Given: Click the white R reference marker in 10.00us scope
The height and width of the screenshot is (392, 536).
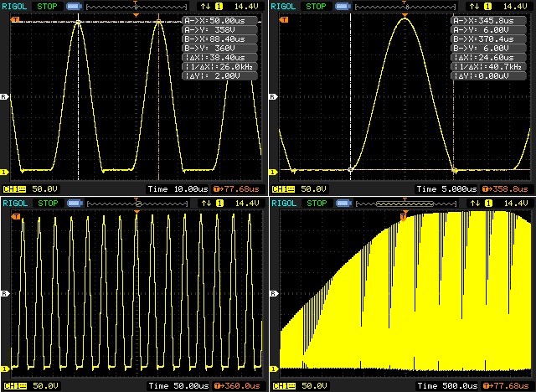Looking at the screenshot, I should [3, 97].
